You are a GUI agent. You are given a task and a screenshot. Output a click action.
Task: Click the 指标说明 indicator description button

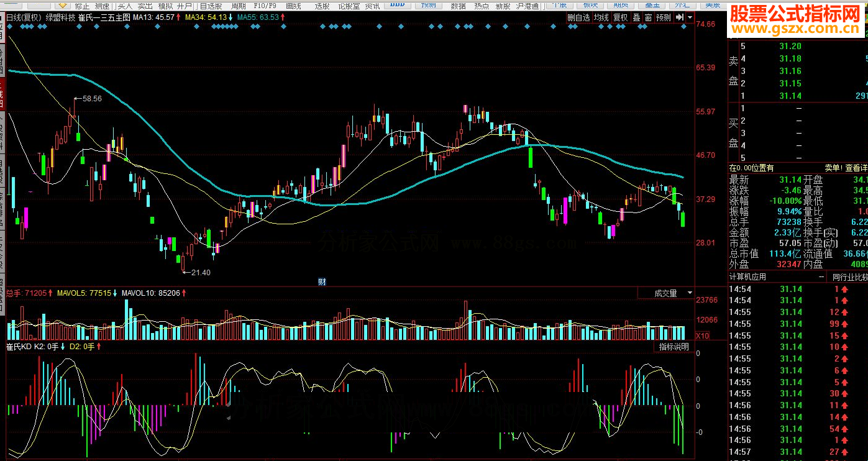point(674,347)
